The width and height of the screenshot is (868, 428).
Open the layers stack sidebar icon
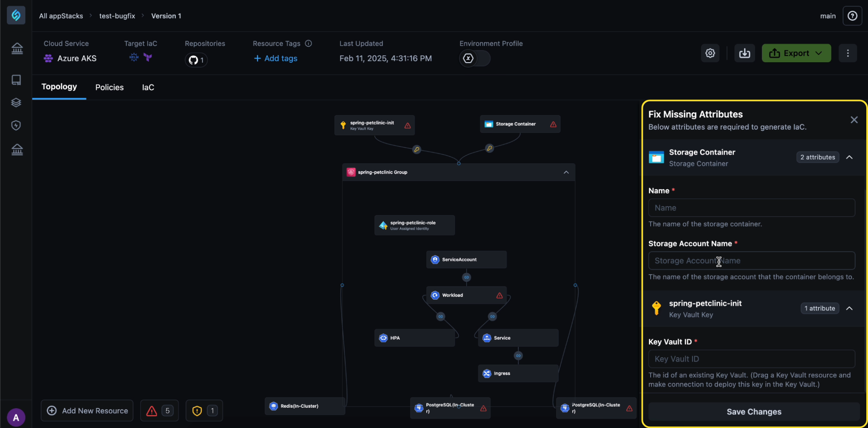17,102
